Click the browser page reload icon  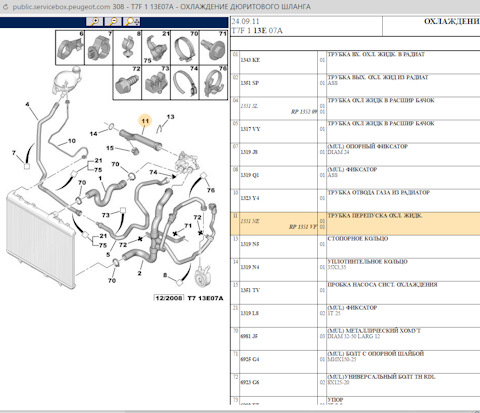tap(5, 7)
